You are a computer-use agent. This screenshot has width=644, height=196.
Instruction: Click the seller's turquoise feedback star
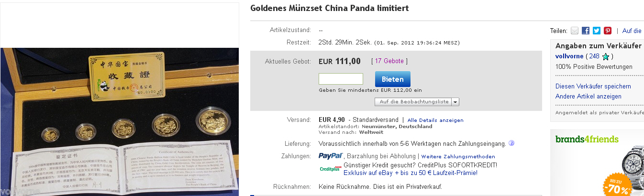(606, 56)
